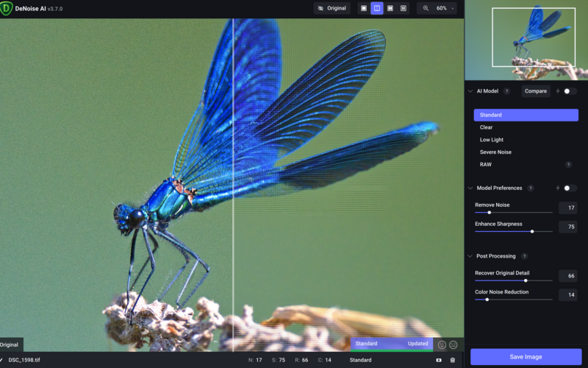
Task: Toggle auto AI Model selection switch
Action: [570, 91]
